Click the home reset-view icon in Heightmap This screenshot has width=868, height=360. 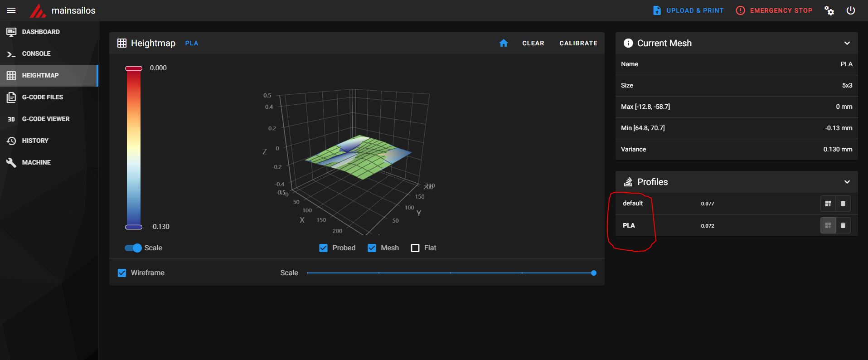tap(504, 43)
